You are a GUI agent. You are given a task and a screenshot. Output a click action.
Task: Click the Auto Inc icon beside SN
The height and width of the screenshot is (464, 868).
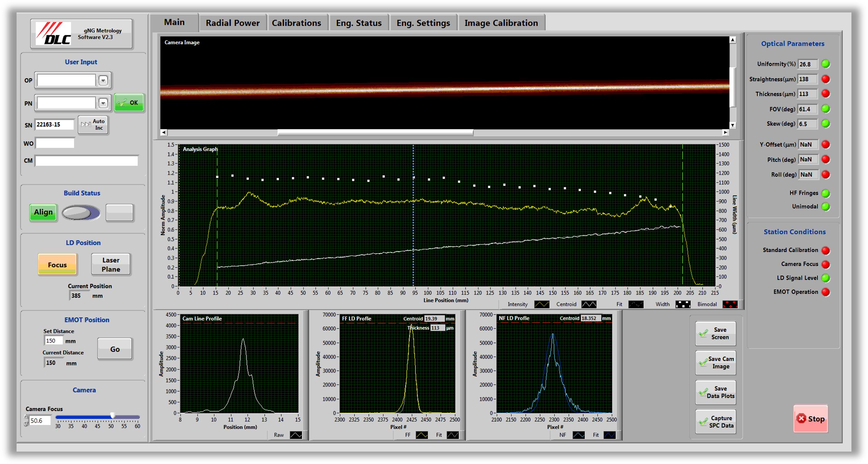click(86, 125)
